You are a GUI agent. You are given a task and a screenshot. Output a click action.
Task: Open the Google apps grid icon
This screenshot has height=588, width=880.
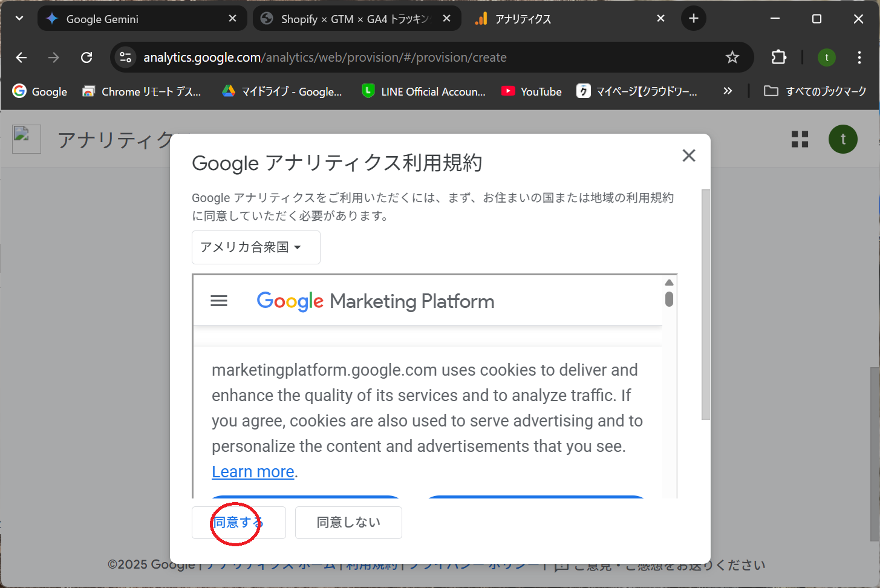pos(800,139)
